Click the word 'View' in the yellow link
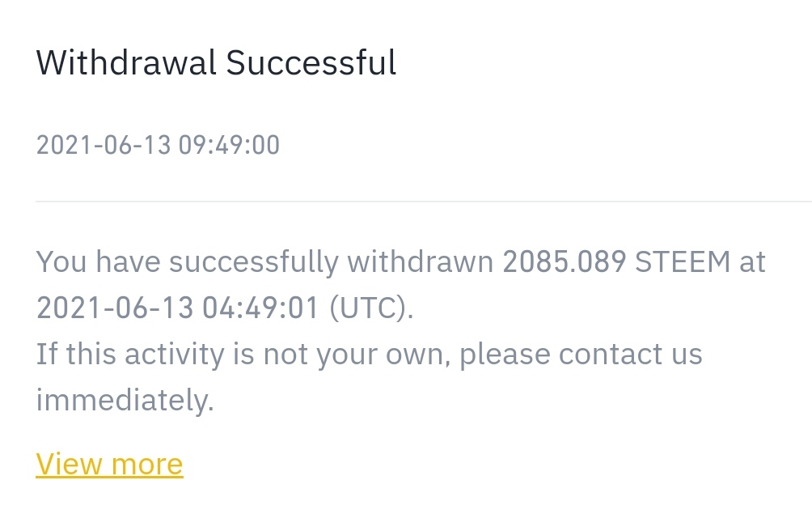This screenshot has width=812, height=514. 69,464
